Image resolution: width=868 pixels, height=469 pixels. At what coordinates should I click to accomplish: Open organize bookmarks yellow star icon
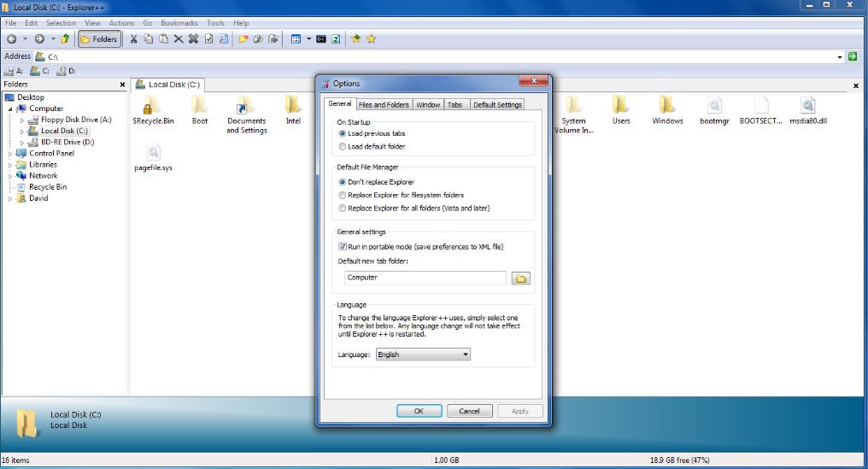(x=371, y=38)
